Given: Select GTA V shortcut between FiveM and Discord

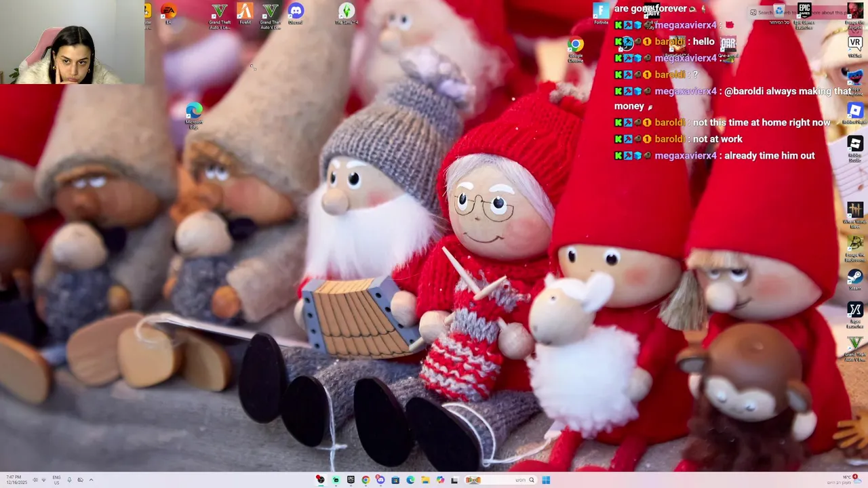Looking at the screenshot, I should (270, 15).
